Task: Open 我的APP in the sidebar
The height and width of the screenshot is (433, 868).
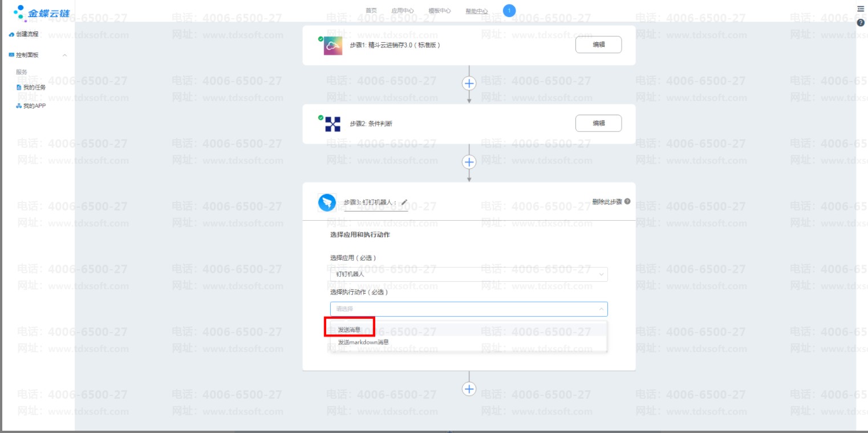Action: pos(34,106)
